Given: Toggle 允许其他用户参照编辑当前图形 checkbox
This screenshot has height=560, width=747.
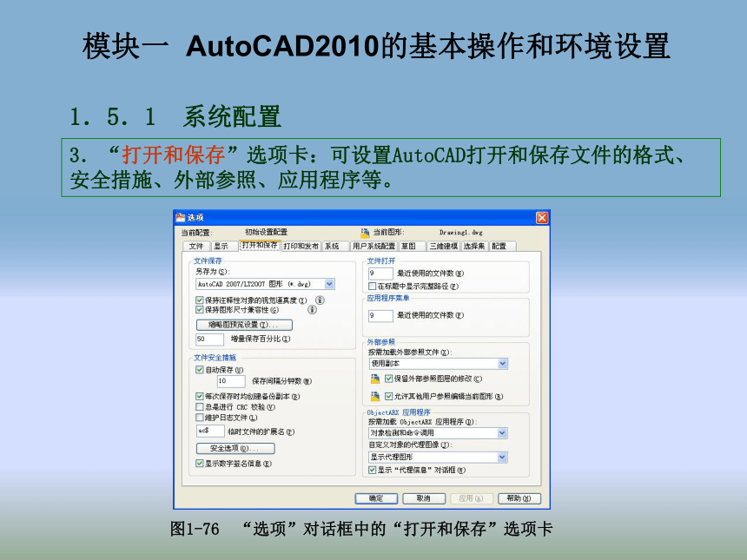Looking at the screenshot, I should (389, 396).
